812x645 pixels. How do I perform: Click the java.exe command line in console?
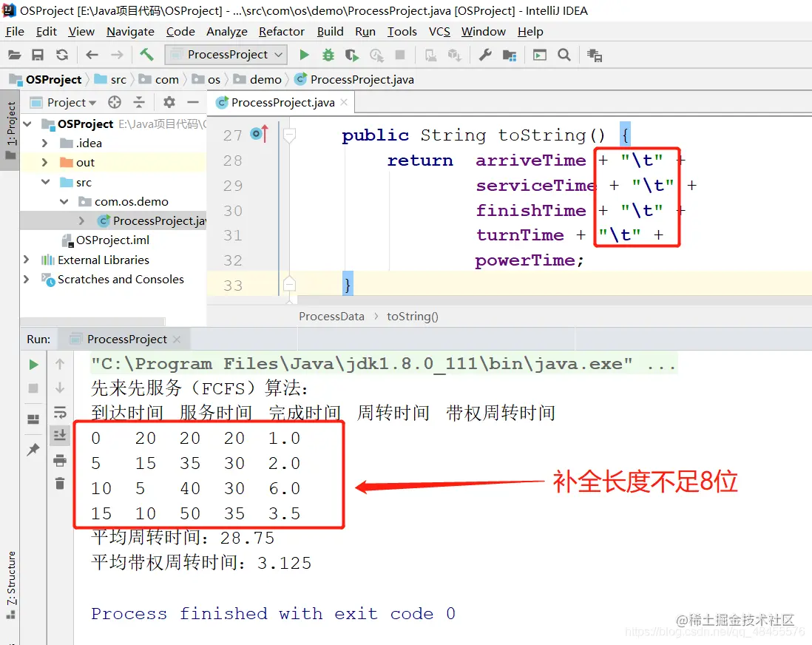[x=384, y=364]
